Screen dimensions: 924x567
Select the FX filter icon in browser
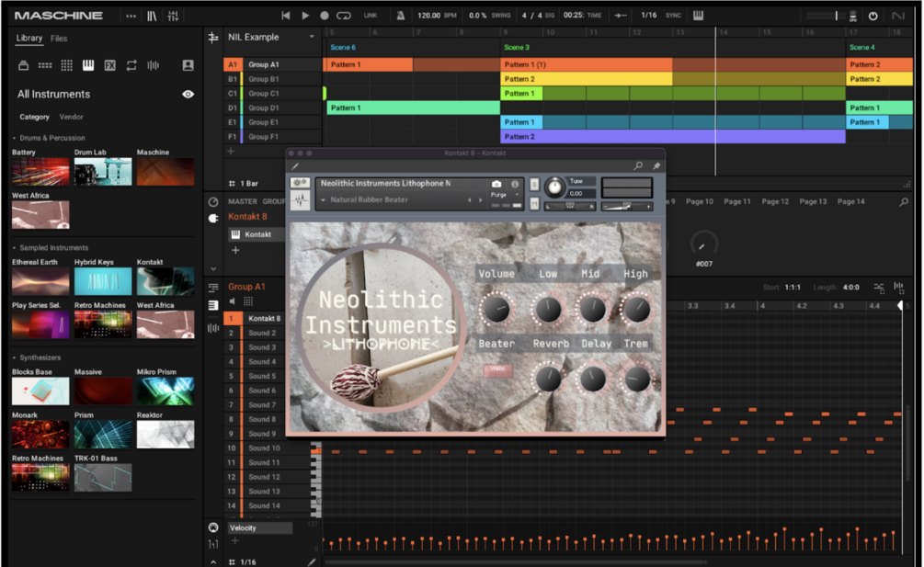click(x=109, y=65)
